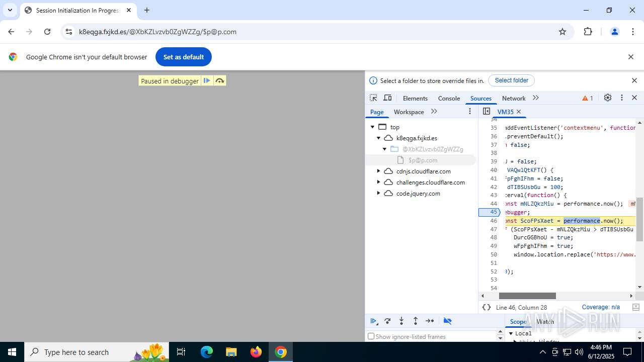Open a new browser tab
This screenshot has height=362, width=644.
147,10
